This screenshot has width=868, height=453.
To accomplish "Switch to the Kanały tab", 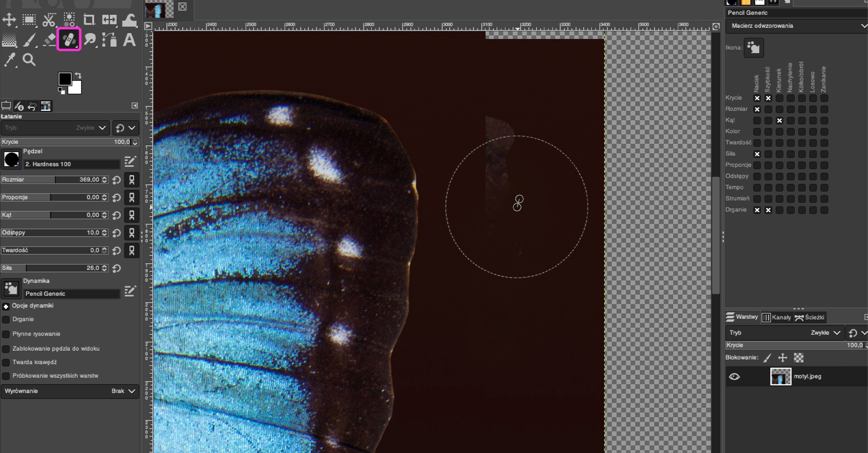I will [777, 318].
